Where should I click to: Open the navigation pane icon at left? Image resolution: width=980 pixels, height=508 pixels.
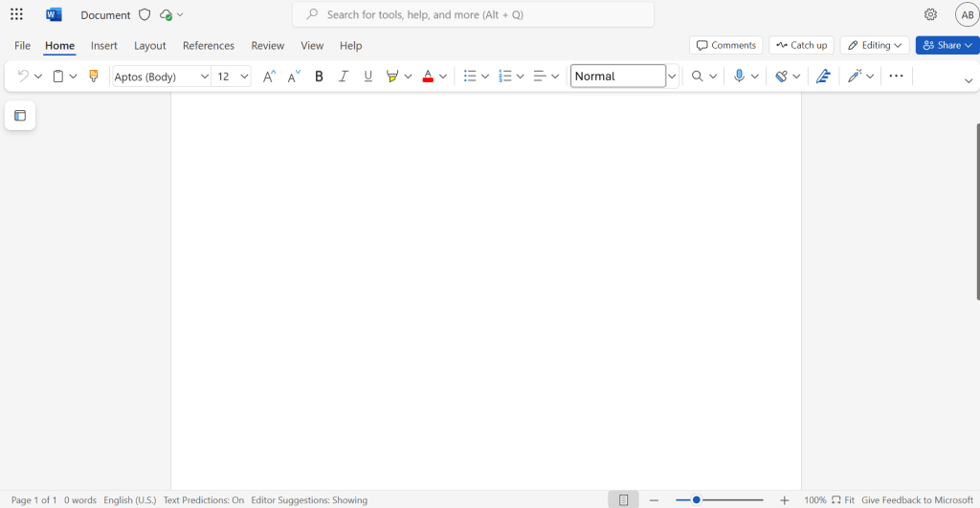coord(20,116)
